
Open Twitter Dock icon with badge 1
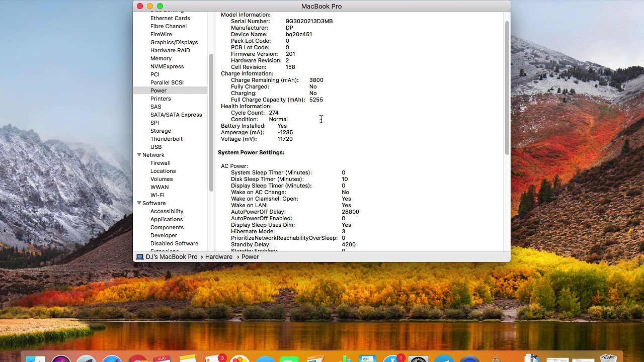click(393, 358)
